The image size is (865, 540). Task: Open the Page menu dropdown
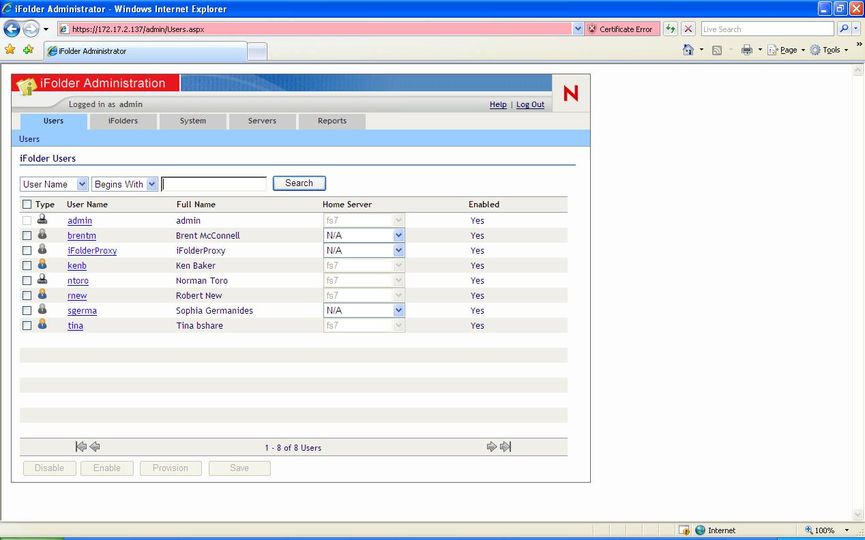pyautogui.click(x=787, y=50)
